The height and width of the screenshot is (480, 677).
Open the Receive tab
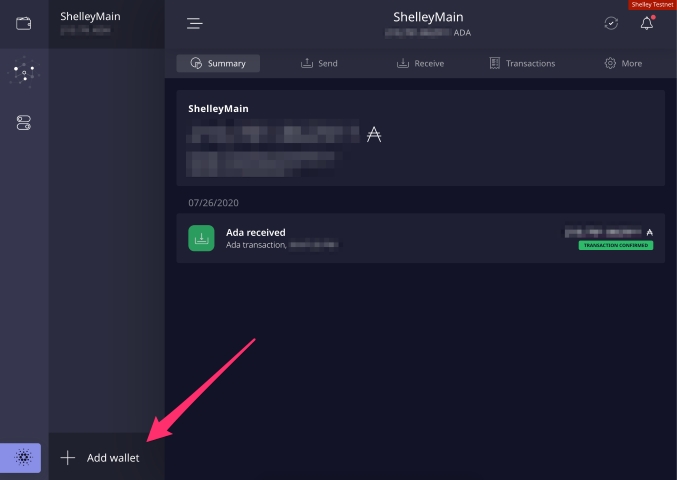(420, 63)
